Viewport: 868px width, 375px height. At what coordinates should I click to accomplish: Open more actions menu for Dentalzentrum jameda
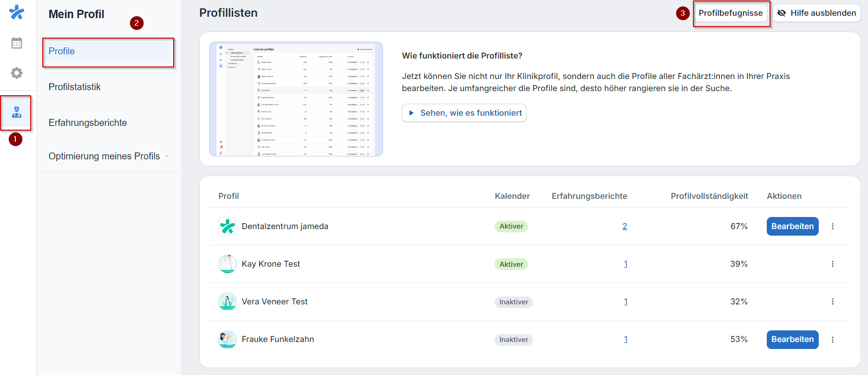[x=832, y=226]
